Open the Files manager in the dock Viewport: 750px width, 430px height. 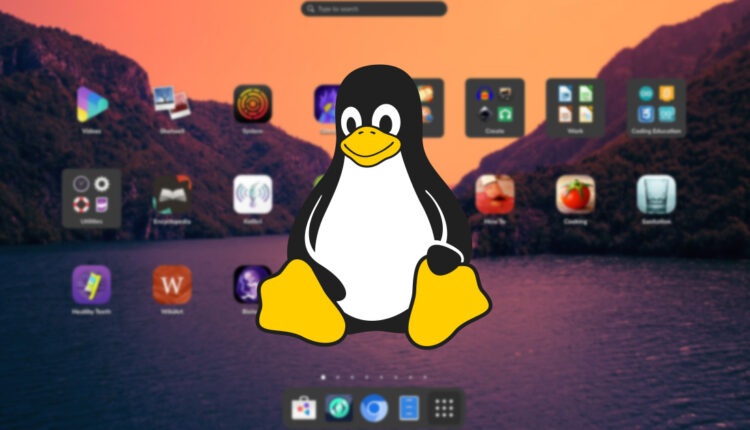(x=409, y=408)
